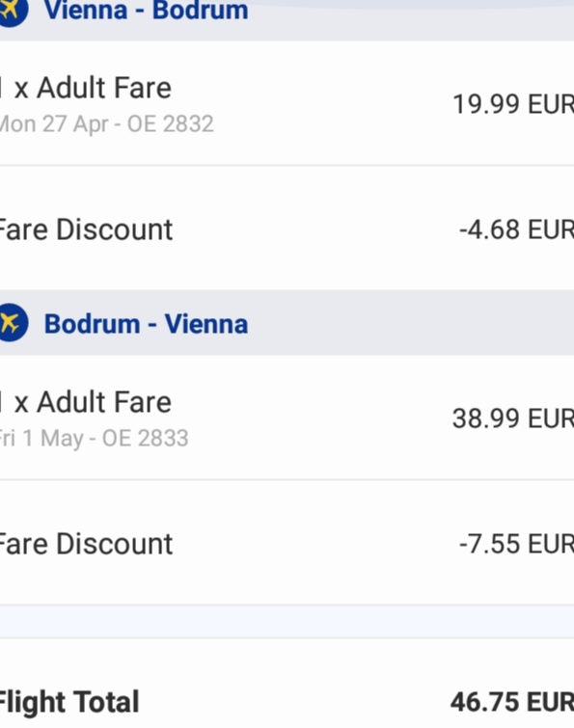Click the 38.99 EUR return fare price
Viewport: 574px width, 728px height.
[513, 418]
